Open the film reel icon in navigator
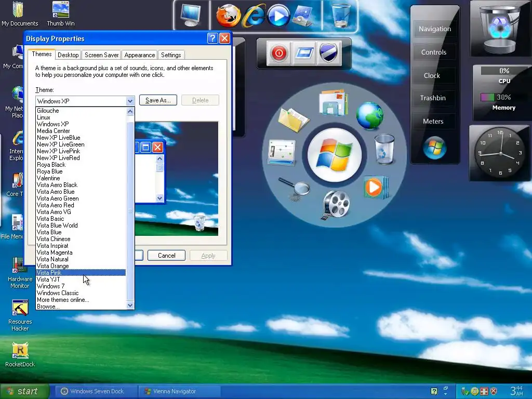This screenshot has width=532, height=399. click(x=335, y=204)
